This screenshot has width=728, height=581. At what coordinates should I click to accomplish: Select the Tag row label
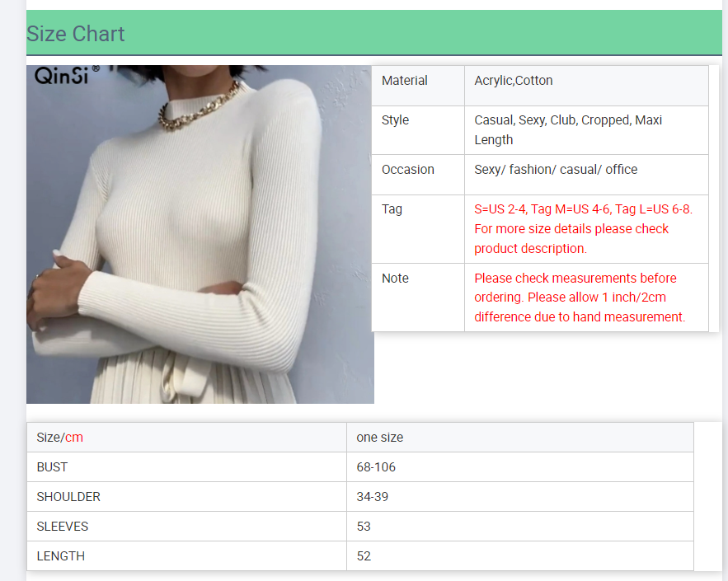pyautogui.click(x=392, y=209)
